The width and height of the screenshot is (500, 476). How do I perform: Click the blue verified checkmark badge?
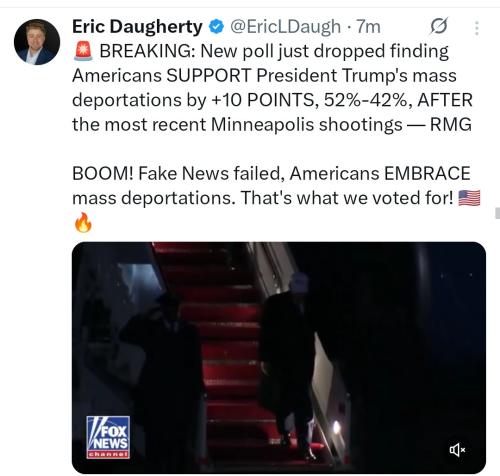(216, 27)
